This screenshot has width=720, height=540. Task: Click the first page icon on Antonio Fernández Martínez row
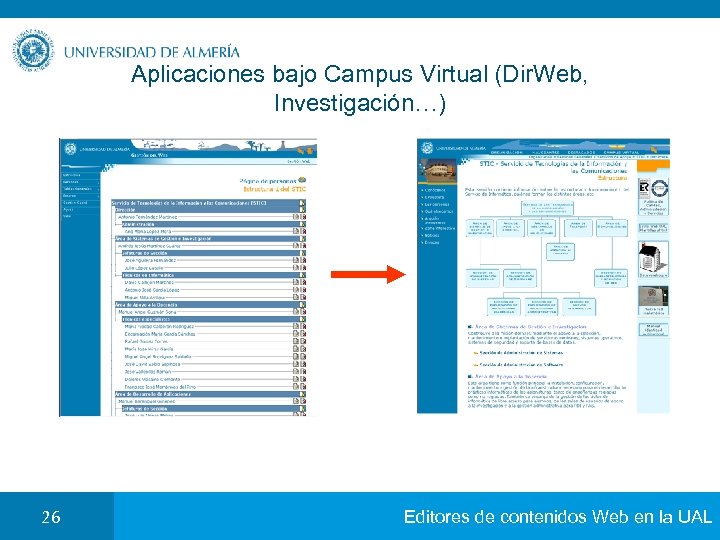tap(296, 217)
